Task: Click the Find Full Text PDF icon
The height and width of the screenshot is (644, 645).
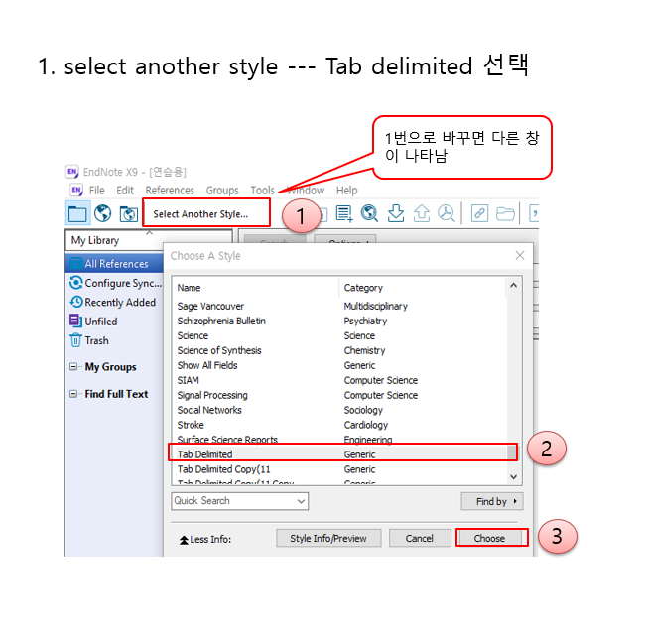Action: 447,213
